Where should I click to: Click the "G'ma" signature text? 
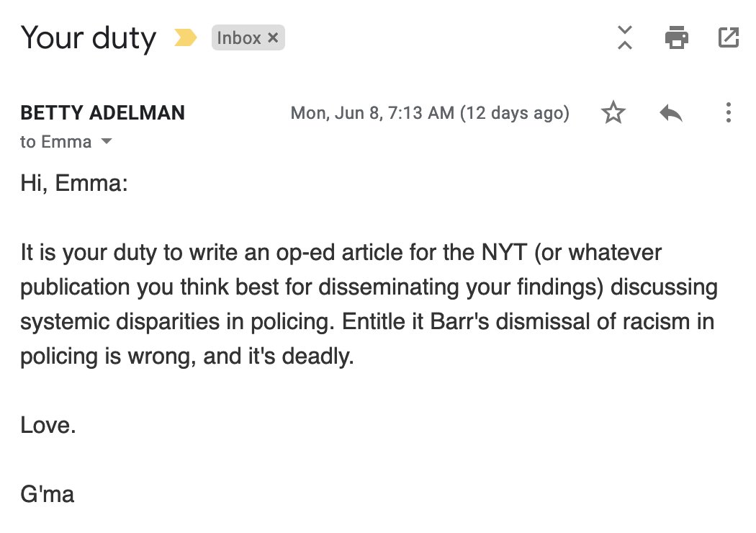click(x=48, y=494)
